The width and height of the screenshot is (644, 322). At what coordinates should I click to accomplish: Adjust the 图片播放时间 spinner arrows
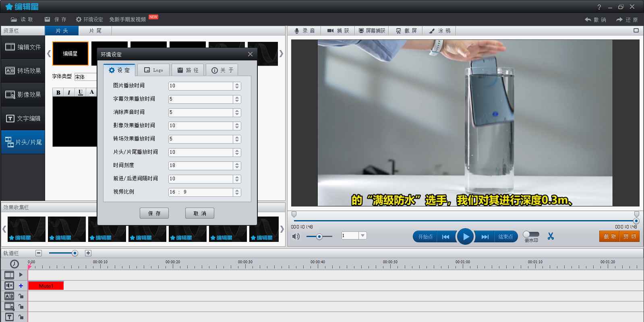tap(237, 86)
